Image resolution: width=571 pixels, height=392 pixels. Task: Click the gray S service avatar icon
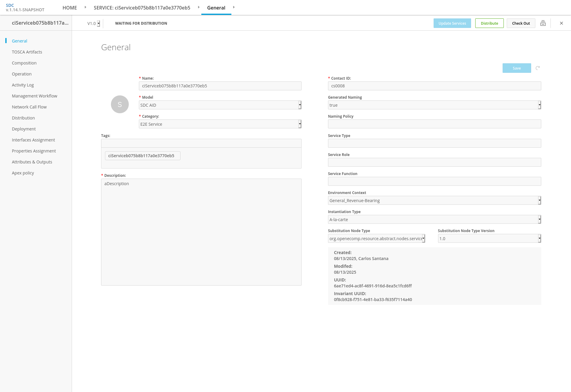120,104
